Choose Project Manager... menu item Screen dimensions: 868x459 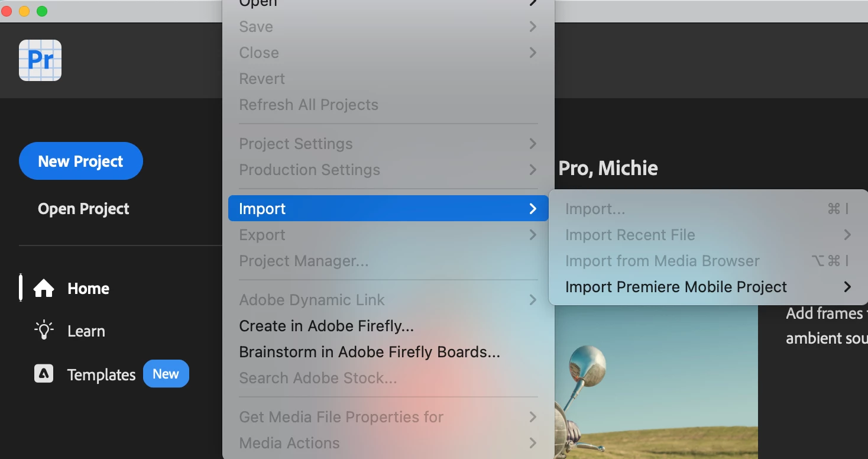(x=388, y=261)
